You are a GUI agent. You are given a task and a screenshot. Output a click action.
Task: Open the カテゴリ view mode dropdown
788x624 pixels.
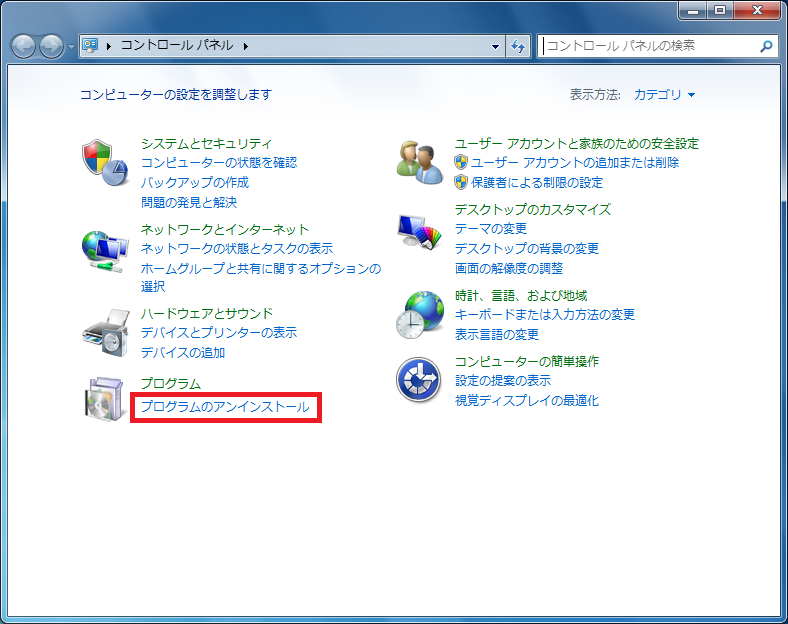(x=664, y=95)
